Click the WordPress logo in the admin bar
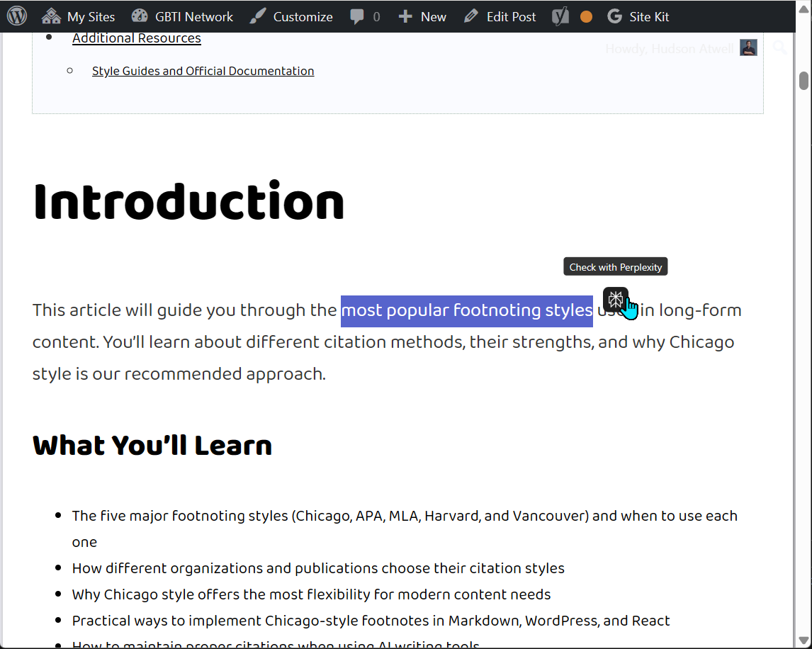Image resolution: width=812 pixels, height=649 pixels. coord(16,16)
